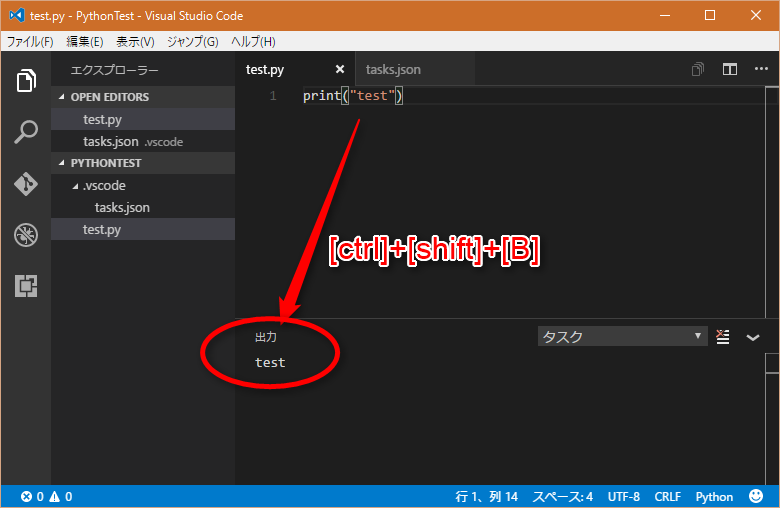The width and height of the screenshot is (780, 508).
Task: View errors count in status bar
Action: (32, 497)
